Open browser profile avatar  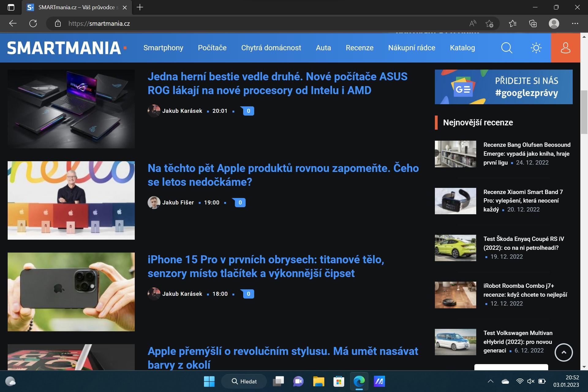pyautogui.click(x=554, y=24)
